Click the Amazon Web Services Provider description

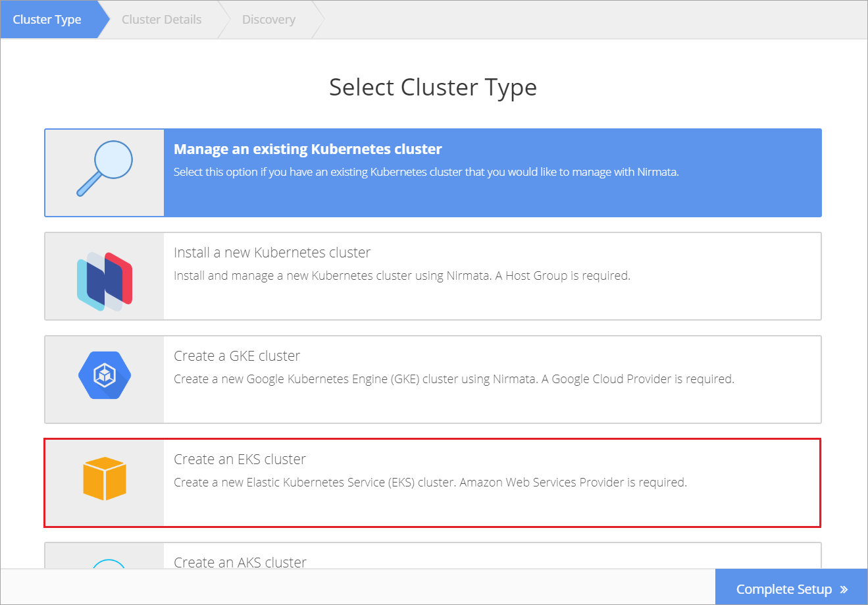pos(430,483)
